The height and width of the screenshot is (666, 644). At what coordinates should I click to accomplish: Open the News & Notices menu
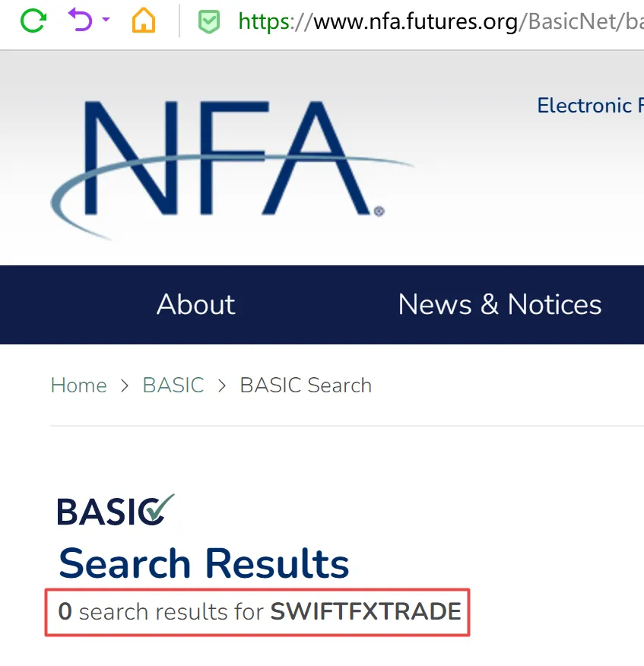pyautogui.click(x=500, y=305)
